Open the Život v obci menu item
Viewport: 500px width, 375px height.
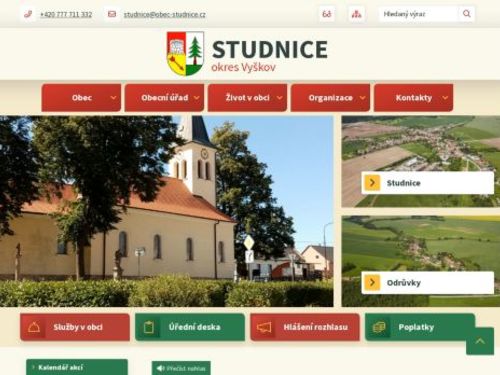pos(247,98)
